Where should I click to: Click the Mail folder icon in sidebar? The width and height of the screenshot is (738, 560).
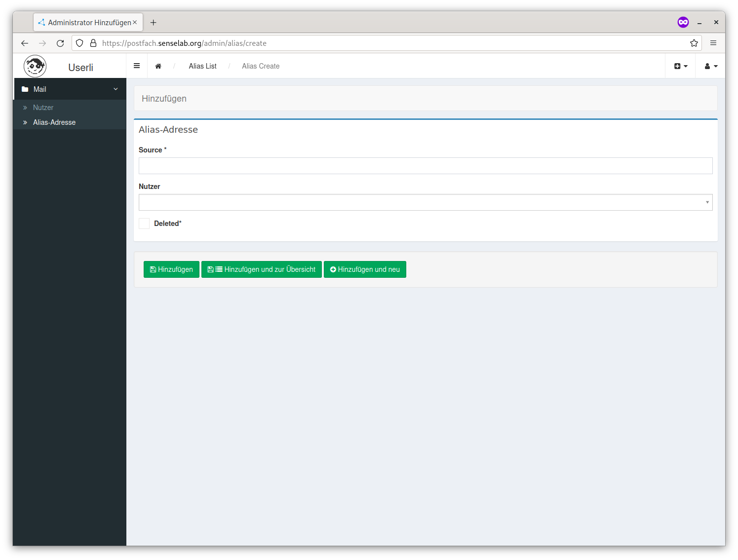pos(25,89)
